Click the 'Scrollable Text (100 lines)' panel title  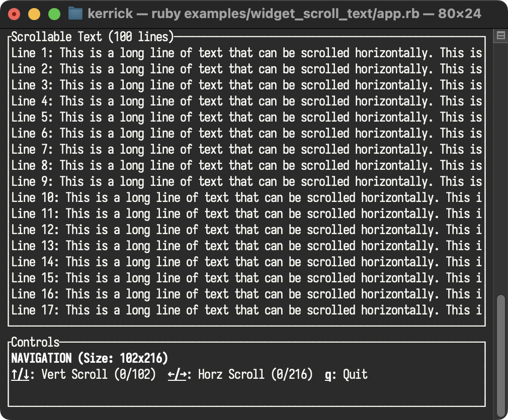[93, 37]
